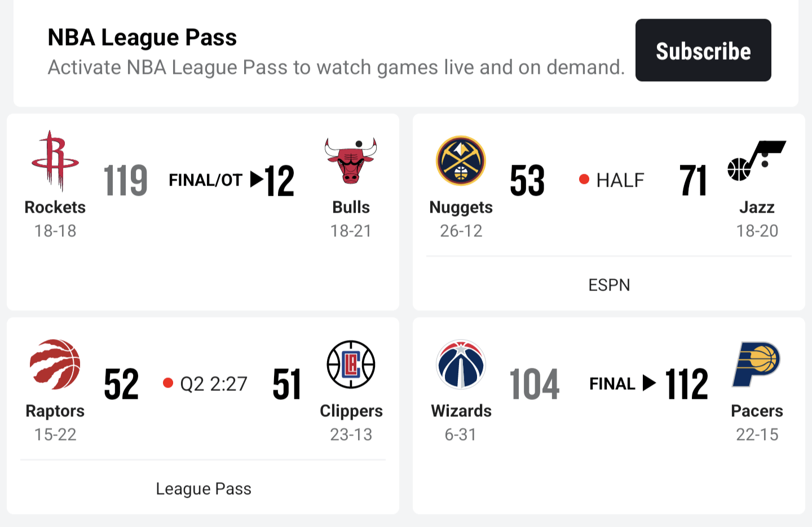The height and width of the screenshot is (527, 812).
Task: Click the League Pass broadcast label
Action: (203, 489)
